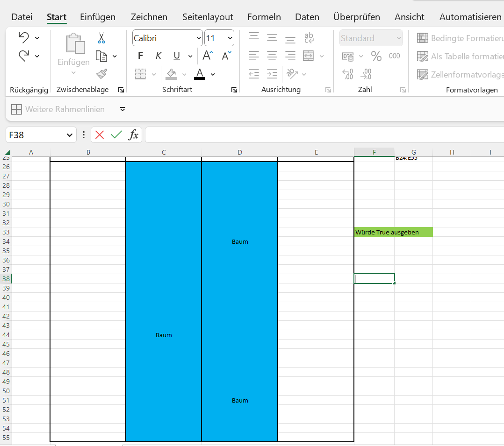
Task: Switch to the Formeln tab
Action: [x=264, y=17]
